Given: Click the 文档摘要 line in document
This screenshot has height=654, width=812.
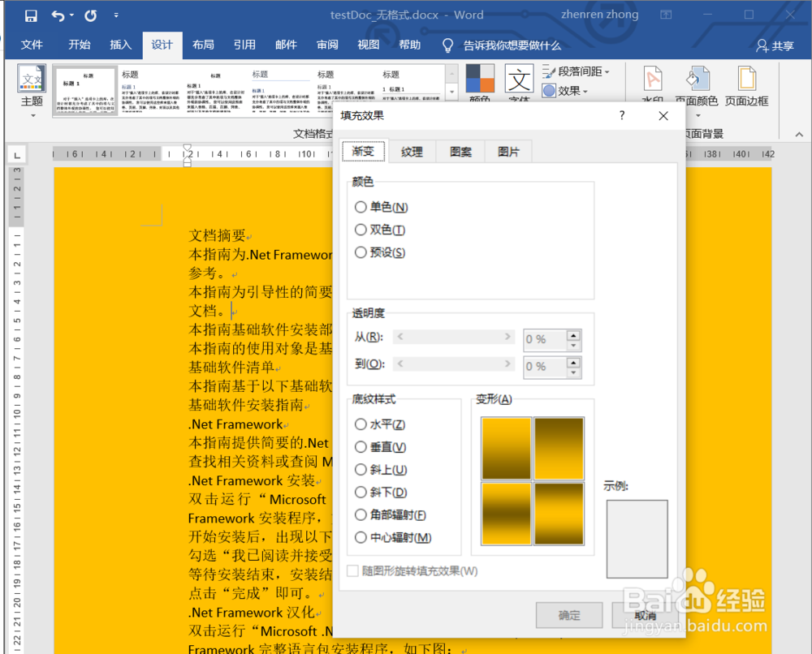Looking at the screenshot, I should [217, 235].
